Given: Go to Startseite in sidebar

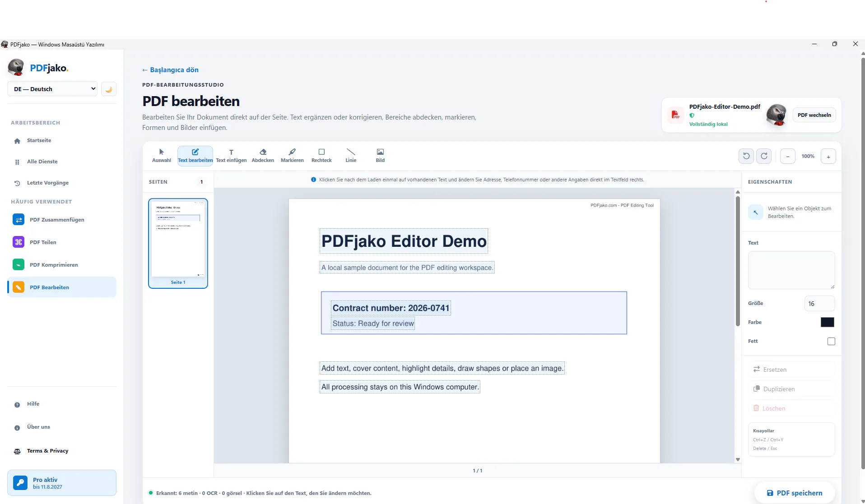Looking at the screenshot, I should click(x=61, y=140).
